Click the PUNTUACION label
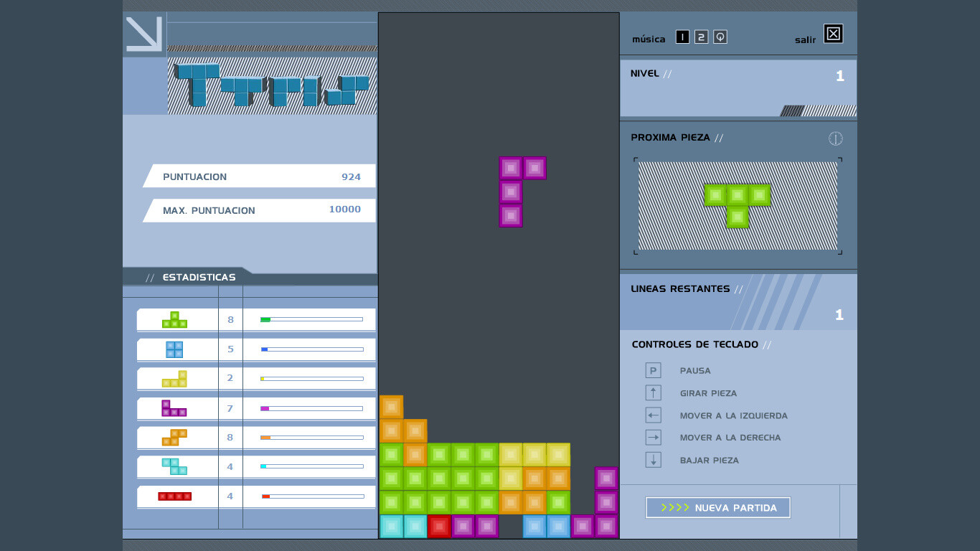980x551 pixels. click(194, 176)
